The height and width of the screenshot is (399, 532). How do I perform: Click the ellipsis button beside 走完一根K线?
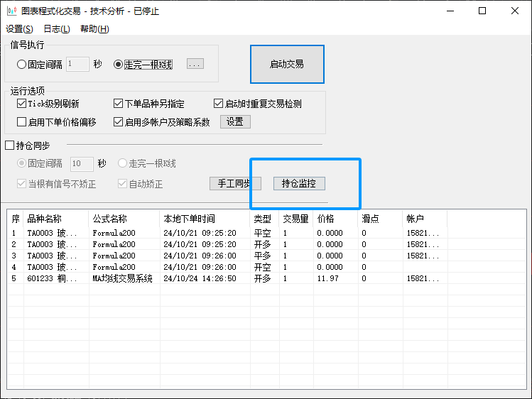[x=195, y=64]
